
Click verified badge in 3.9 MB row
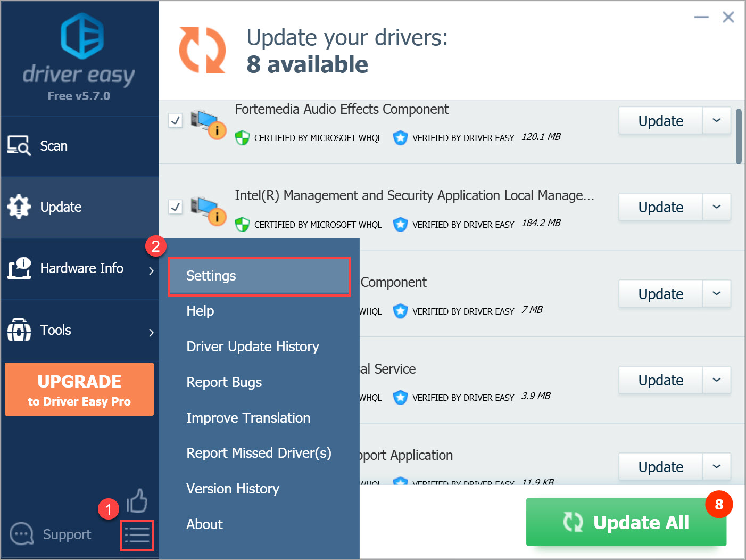click(400, 397)
